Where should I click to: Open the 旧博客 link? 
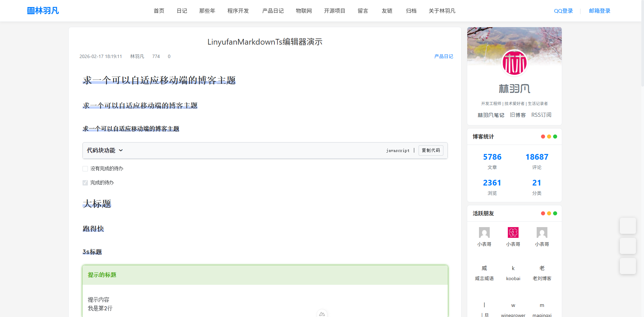[x=518, y=115]
